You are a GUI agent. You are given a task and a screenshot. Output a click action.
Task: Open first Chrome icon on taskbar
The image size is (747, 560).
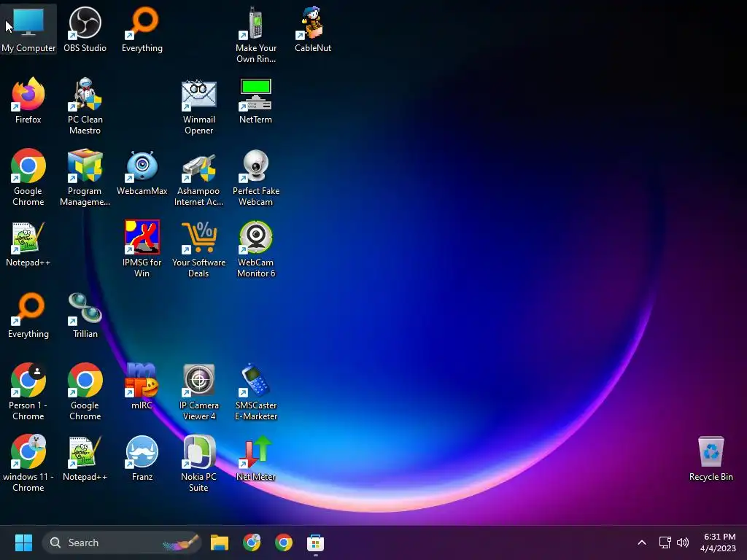[x=252, y=542]
